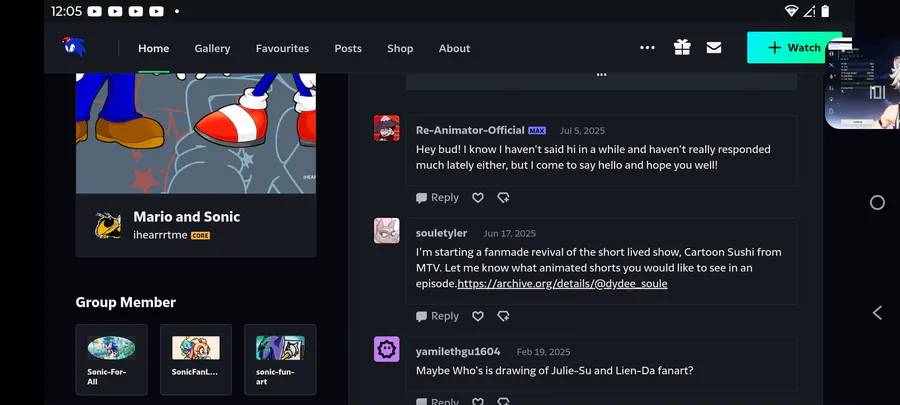Like souletyler's comment with heart
Viewport: 900px width, 405px height.
tap(478, 316)
